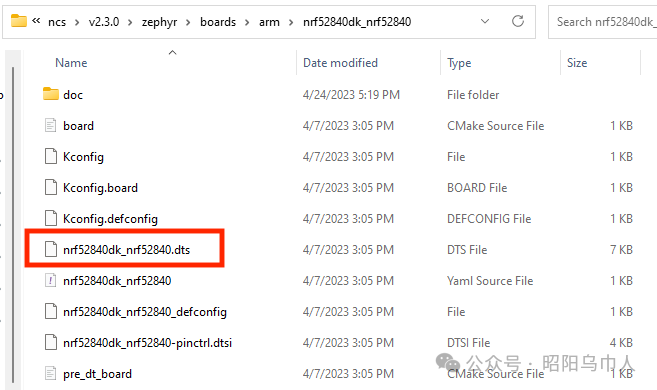Viewport: 657px width, 390px height.
Task: Go to the v2.3.0 breadcrumb folder
Action: [x=104, y=22]
